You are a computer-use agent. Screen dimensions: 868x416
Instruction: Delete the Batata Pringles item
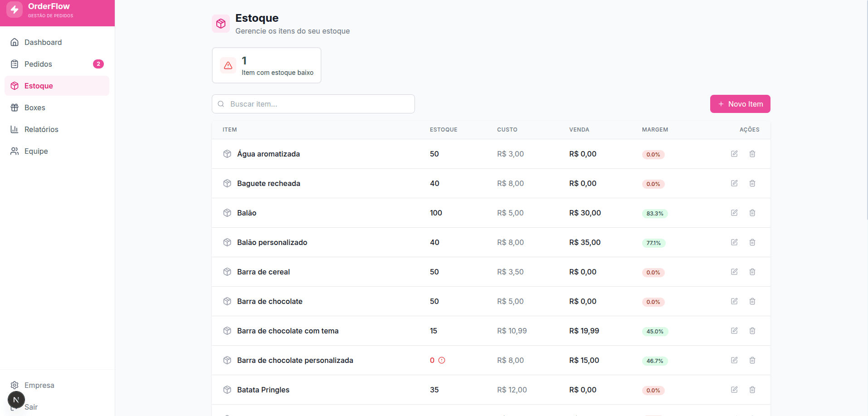(x=752, y=390)
